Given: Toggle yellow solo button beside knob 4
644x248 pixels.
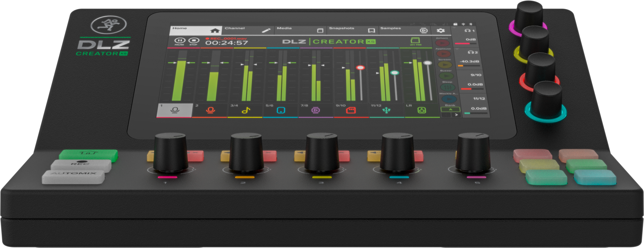Looking at the screenshot, I should pos(374,155).
